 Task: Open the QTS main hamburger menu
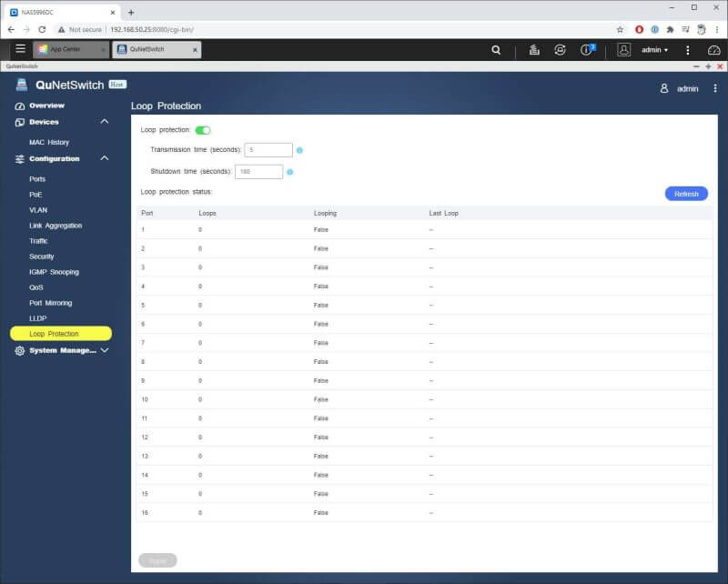tap(20, 49)
